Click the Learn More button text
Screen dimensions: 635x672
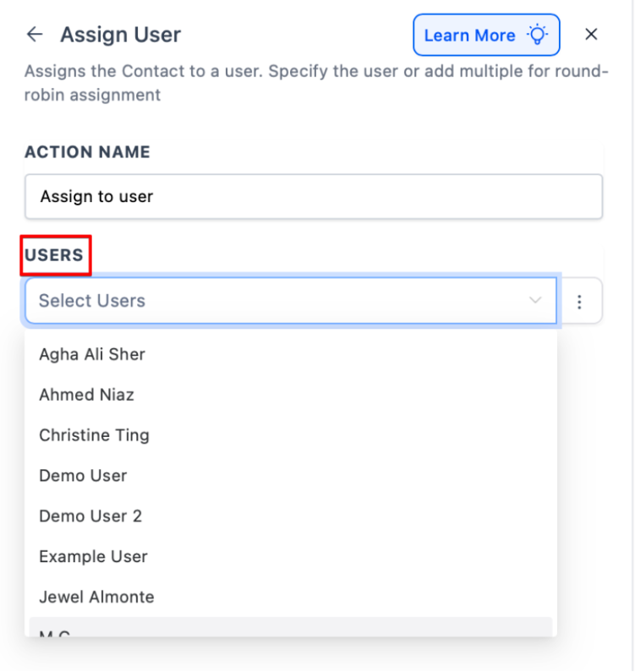[469, 36]
